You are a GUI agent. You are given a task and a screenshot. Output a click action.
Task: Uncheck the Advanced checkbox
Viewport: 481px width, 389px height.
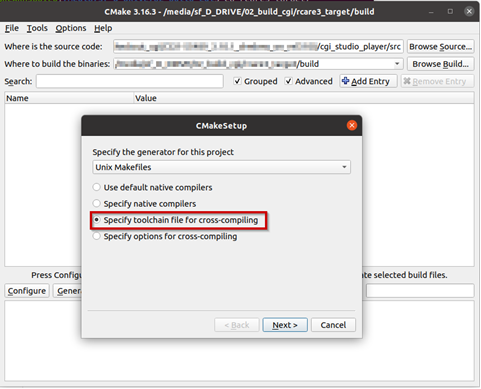[x=288, y=81]
